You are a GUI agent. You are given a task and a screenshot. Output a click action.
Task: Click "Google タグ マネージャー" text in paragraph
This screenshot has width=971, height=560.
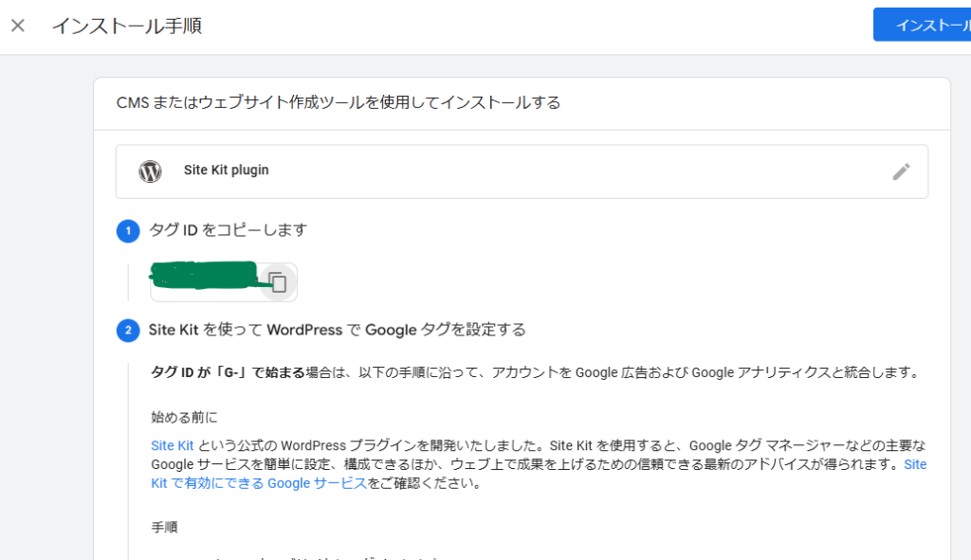(x=754, y=445)
